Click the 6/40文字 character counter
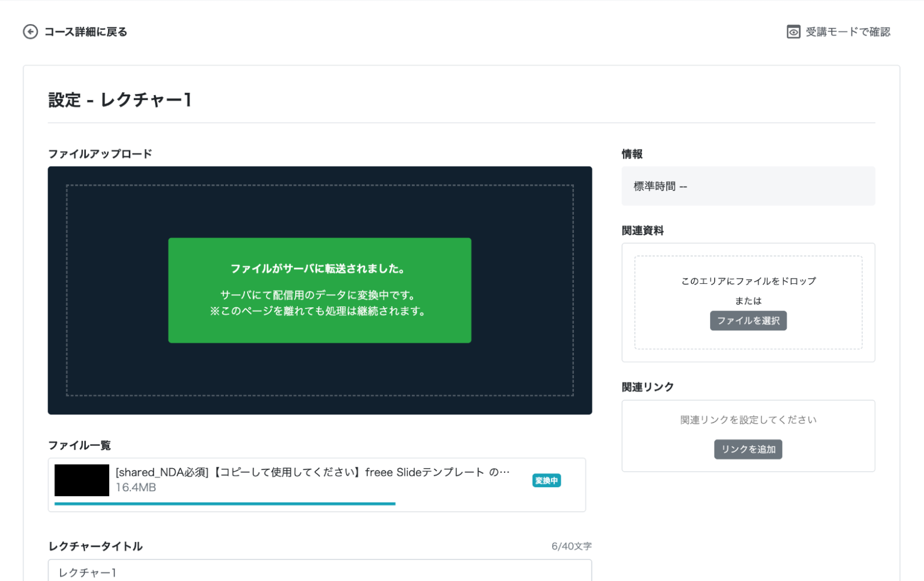This screenshot has height=581, width=924. (572, 546)
